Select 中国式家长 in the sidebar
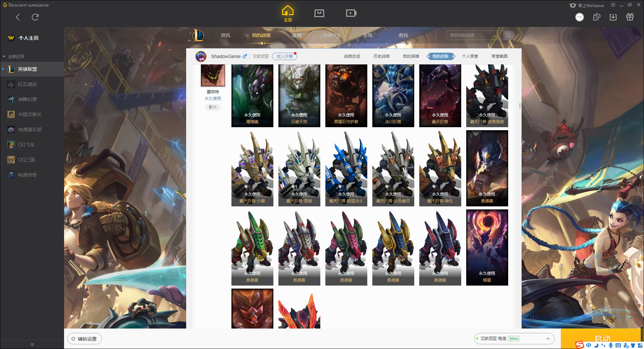The image size is (644, 349). (32, 114)
